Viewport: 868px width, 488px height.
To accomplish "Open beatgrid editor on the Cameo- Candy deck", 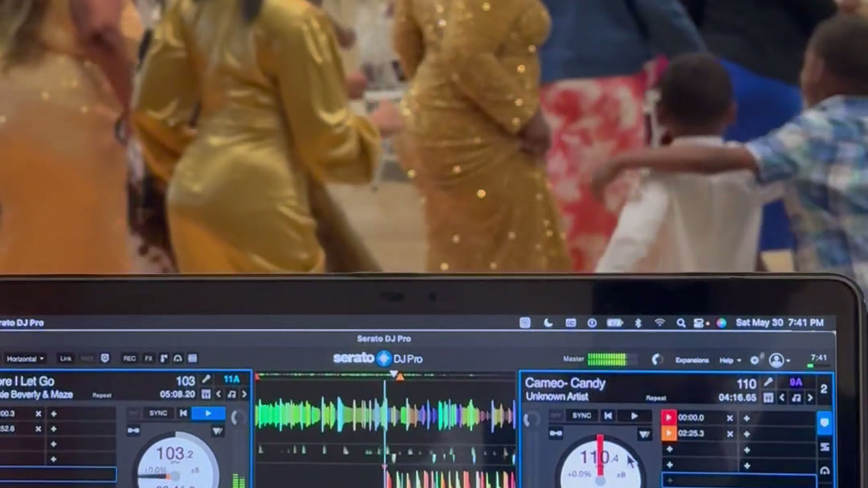I will tap(769, 398).
